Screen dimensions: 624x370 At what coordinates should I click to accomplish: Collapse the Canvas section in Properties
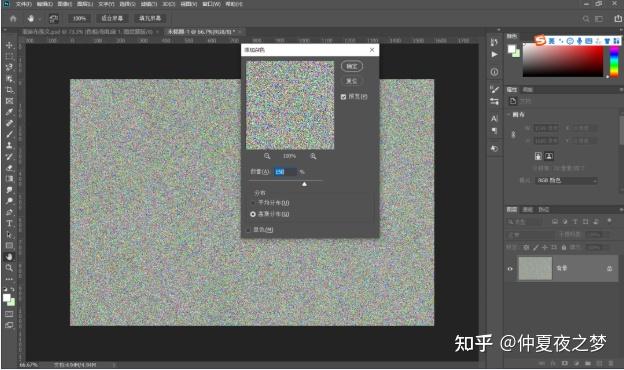[509, 115]
